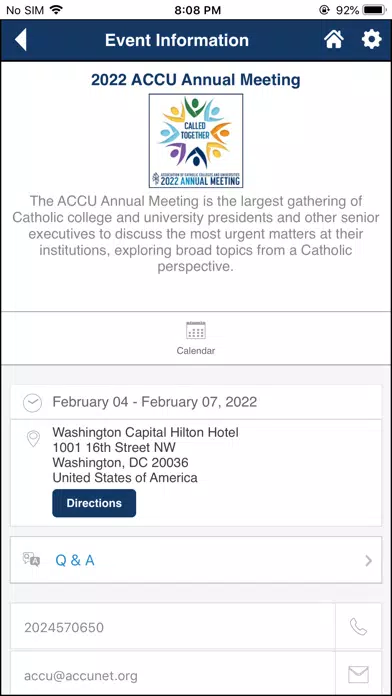This screenshot has height=696, width=392.
Task: Tap the clock icon beside event dates
Action: 32,403
